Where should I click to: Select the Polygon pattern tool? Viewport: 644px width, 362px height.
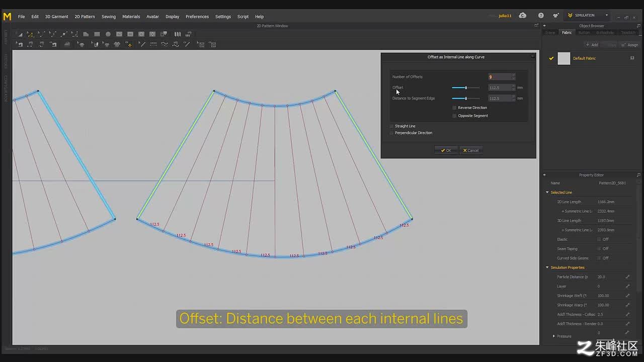coord(86,34)
